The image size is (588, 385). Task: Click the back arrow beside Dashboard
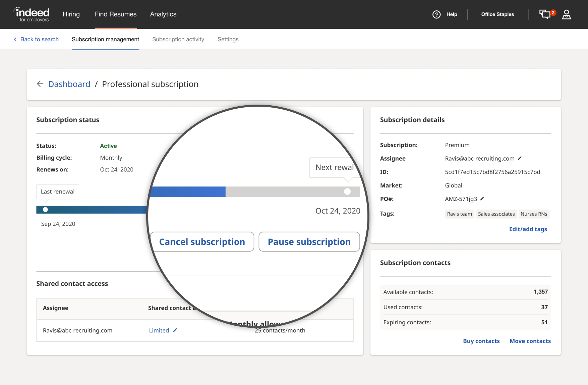[40, 84]
